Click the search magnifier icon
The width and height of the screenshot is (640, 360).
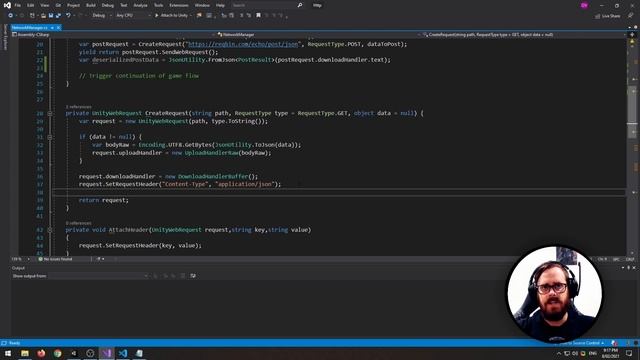300,5
